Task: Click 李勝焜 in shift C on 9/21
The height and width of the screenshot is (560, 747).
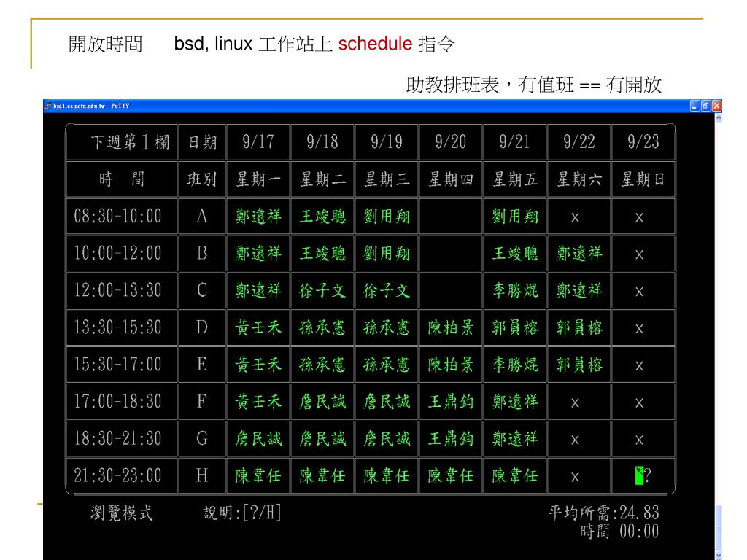Action: click(x=515, y=290)
